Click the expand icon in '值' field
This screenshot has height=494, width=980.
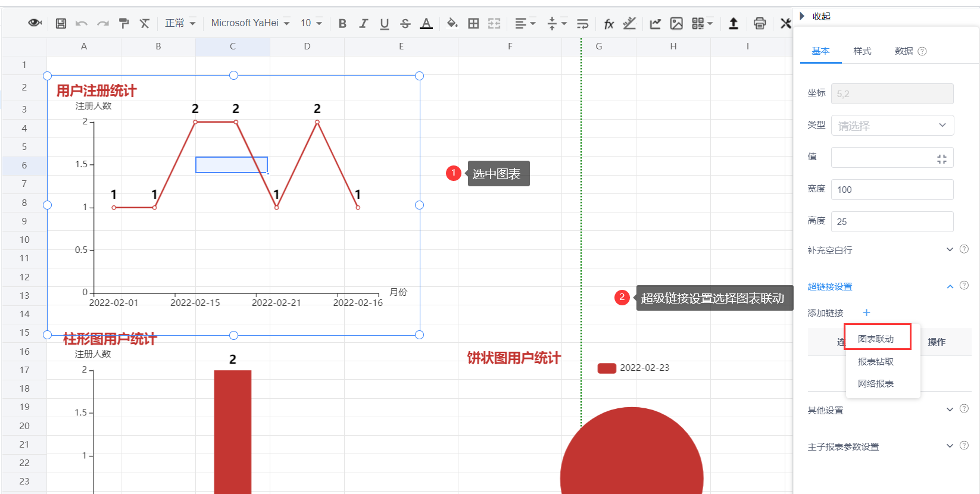(x=941, y=158)
